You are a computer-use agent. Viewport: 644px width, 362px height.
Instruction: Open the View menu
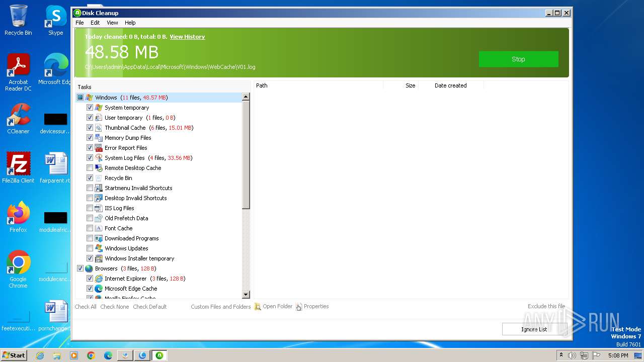click(x=112, y=23)
